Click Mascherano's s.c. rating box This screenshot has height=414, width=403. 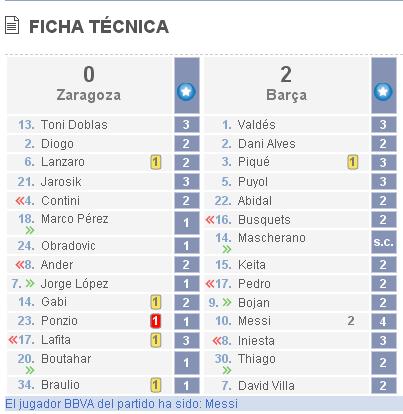point(384,242)
